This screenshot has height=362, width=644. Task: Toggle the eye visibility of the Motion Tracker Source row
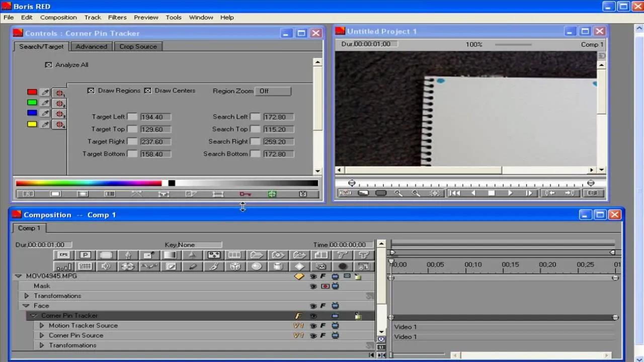point(313,326)
